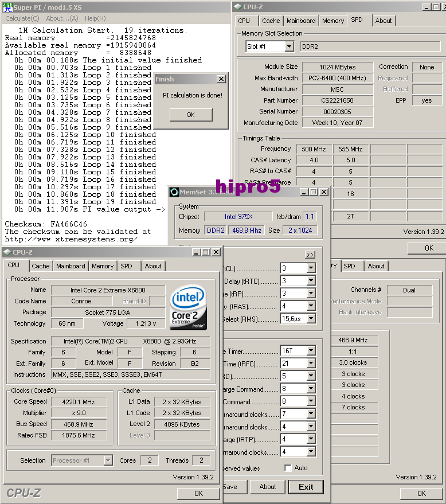This screenshot has width=446, height=504.
Task: Click the Name field Intel Core 2 Extreme X6800
Action: (108, 290)
